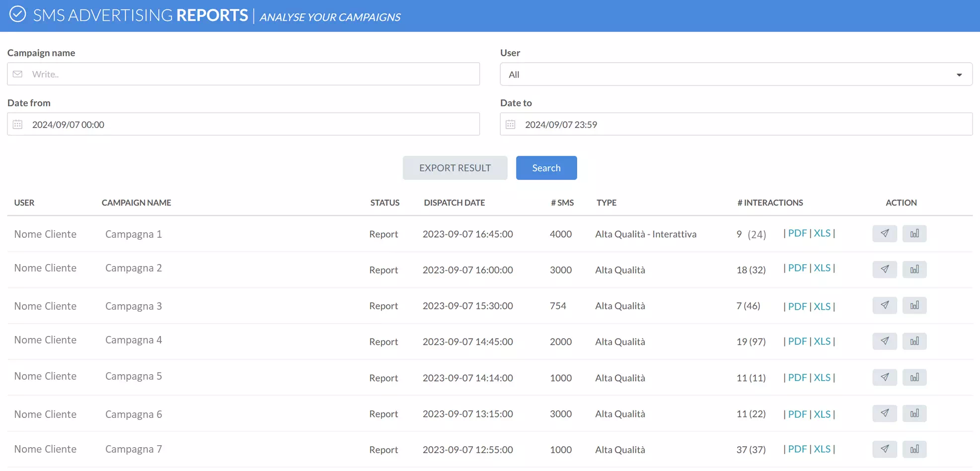Click the Search button
Image resolution: width=980 pixels, height=471 pixels.
click(546, 168)
